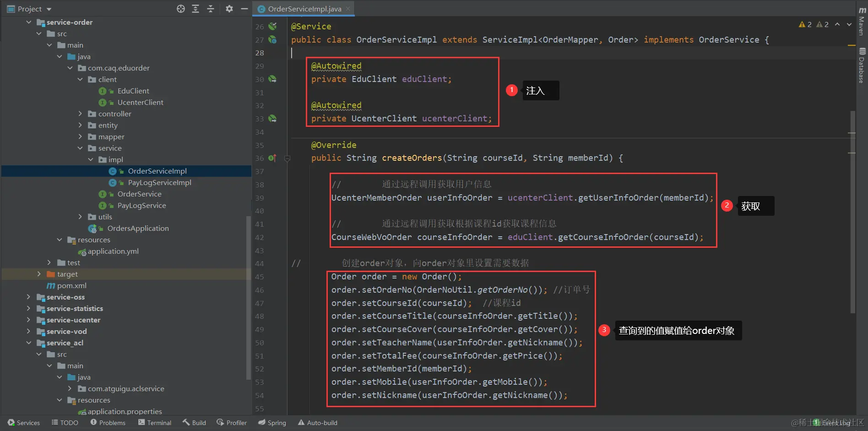Viewport: 868px width, 431px height.
Task: Select application.properties under service_acl
Action: [x=125, y=411]
